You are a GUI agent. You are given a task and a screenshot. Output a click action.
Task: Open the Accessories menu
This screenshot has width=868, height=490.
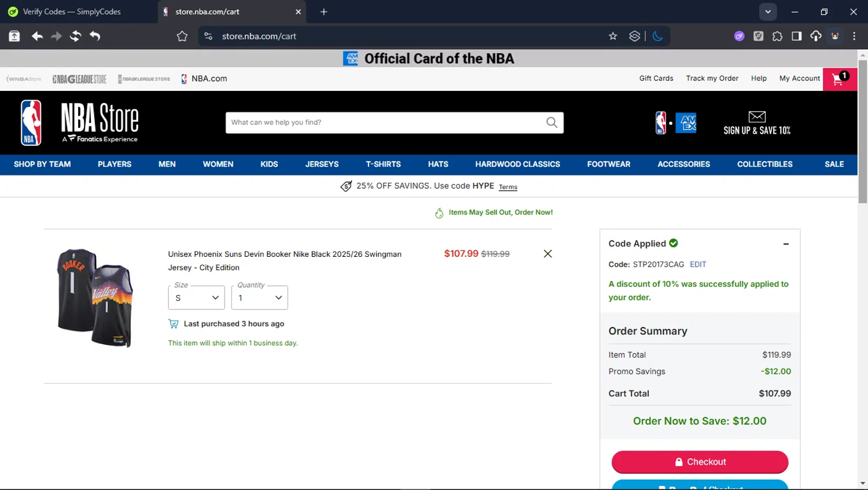683,164
